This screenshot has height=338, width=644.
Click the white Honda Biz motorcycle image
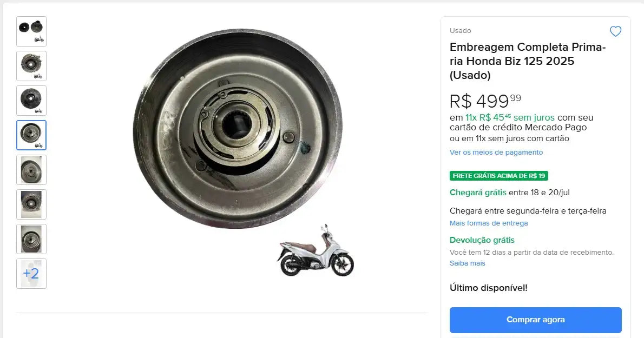(317, 252)
